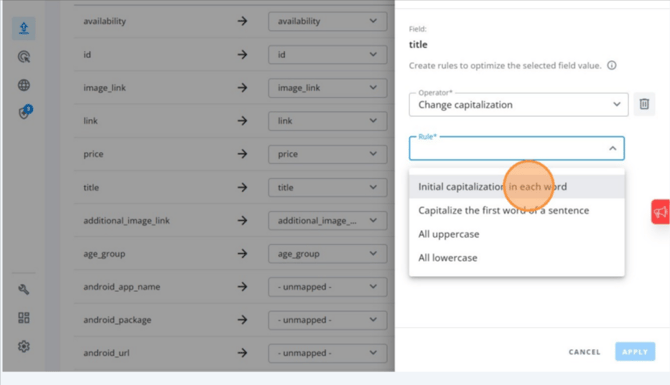The width and height of the screenshot is (670, 385).
Task: Open the id mapping dropdown
Action: point(328,54)
